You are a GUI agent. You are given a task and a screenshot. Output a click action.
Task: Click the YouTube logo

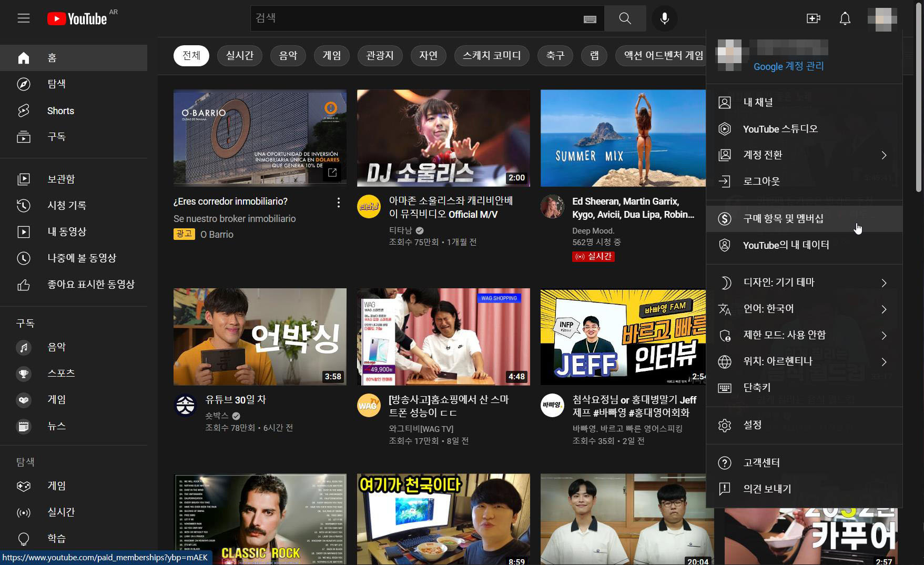pos(77,18)
